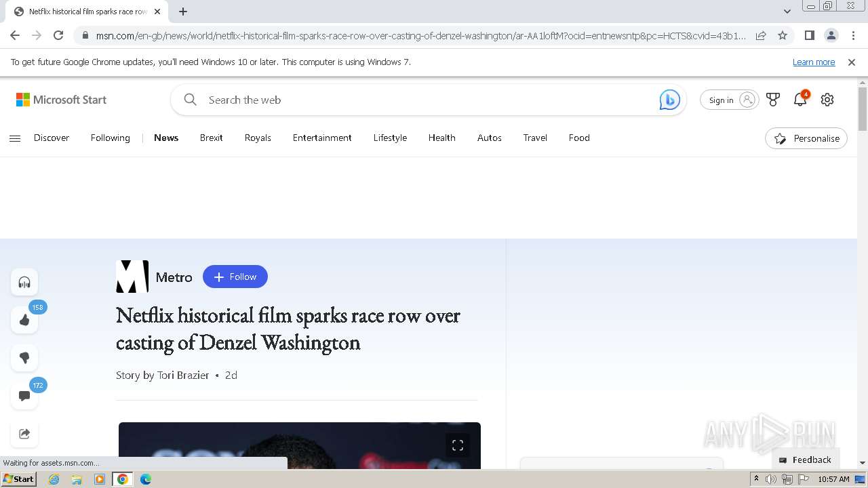Open the Feedback button
Viewport: 868px width, 488px height.
(x=806, y=460)
